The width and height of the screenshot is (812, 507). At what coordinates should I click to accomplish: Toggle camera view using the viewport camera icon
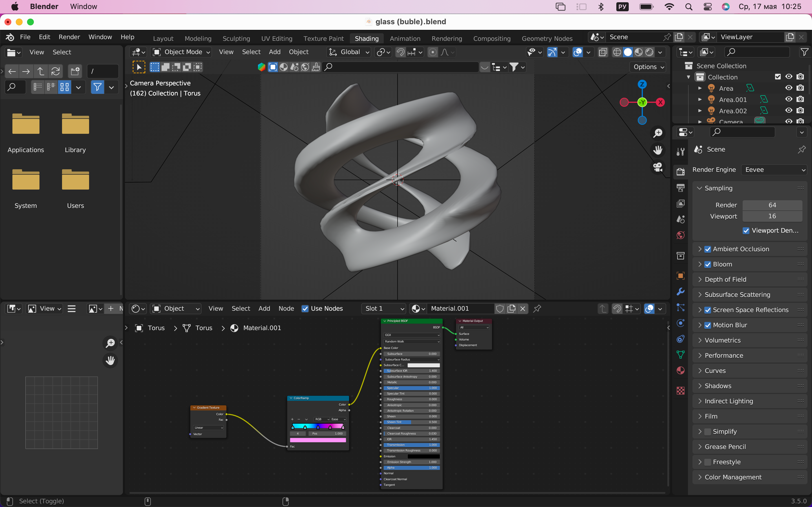pos(658,167)
